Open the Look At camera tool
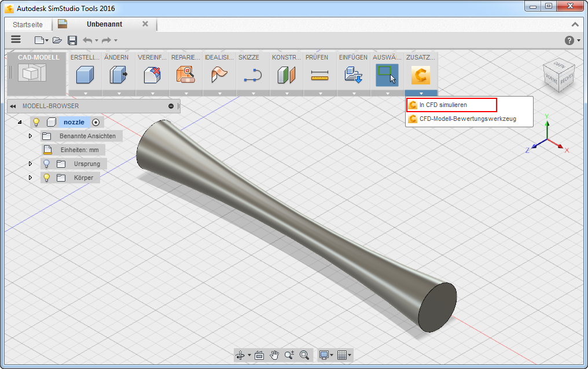This screenshot has height=369, width=588. click(259, 355)
